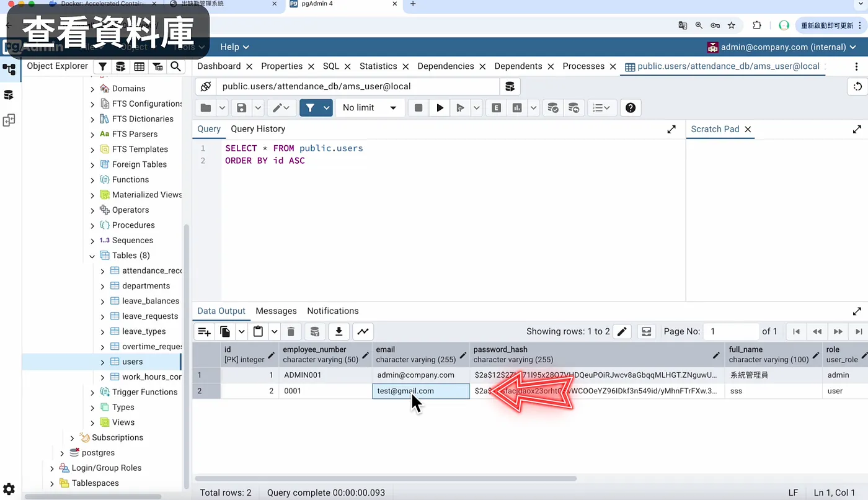
Task: Open the Explain (E) query plan button
Action: coord(496,108)
